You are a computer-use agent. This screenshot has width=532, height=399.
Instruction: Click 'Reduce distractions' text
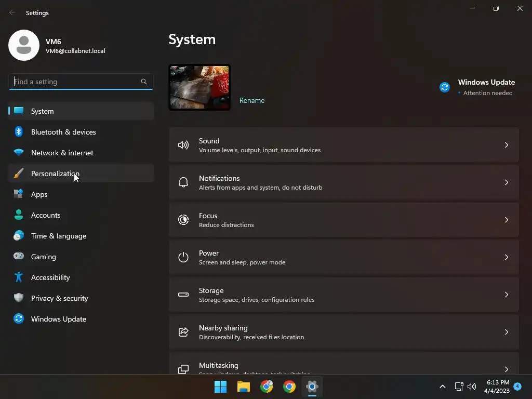pos(227,225)
